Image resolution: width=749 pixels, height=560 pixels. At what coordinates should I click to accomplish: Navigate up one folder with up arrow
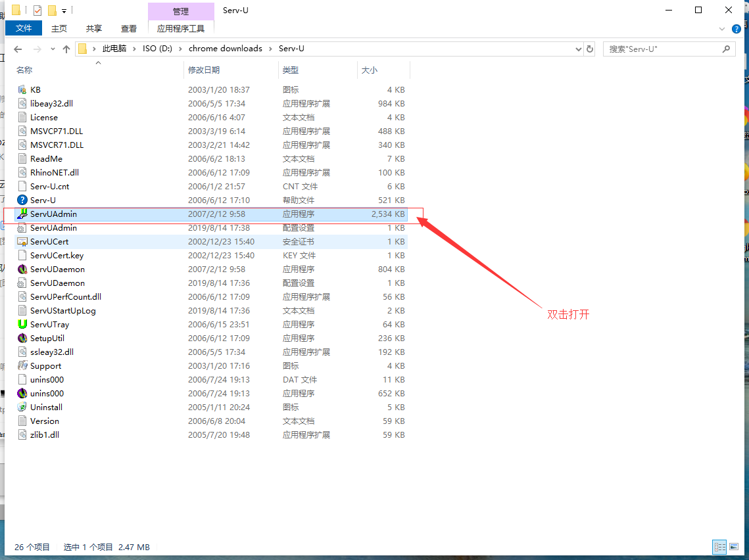coord(66,49)
